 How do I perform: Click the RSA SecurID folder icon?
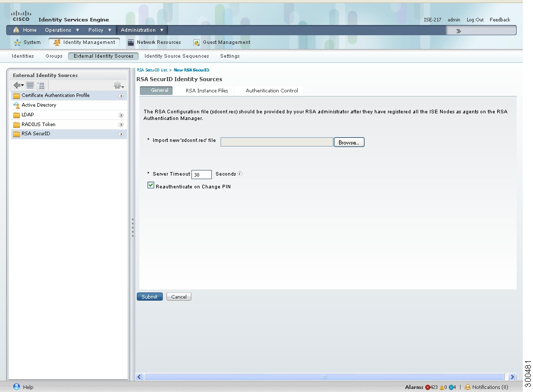pyautogui.click(x=17, y=134)
